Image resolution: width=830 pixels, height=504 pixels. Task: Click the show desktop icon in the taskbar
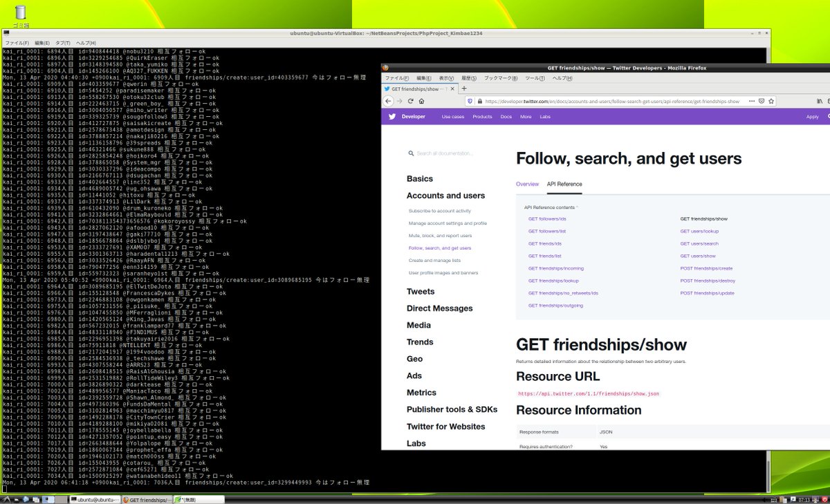click(x=37, y=499)
